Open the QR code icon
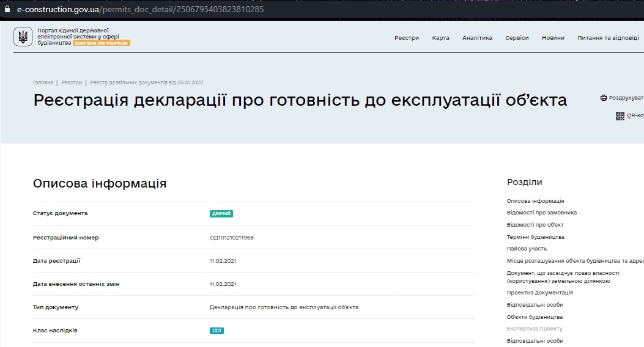The width and height of the screenshot is (644, 347). point(620,116)
